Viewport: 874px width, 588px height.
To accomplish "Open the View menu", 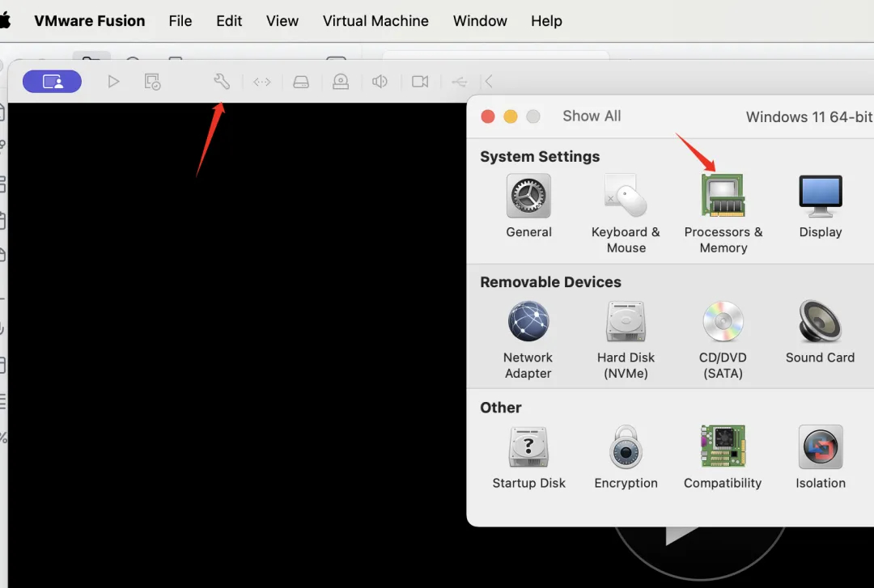I will 282,20.
